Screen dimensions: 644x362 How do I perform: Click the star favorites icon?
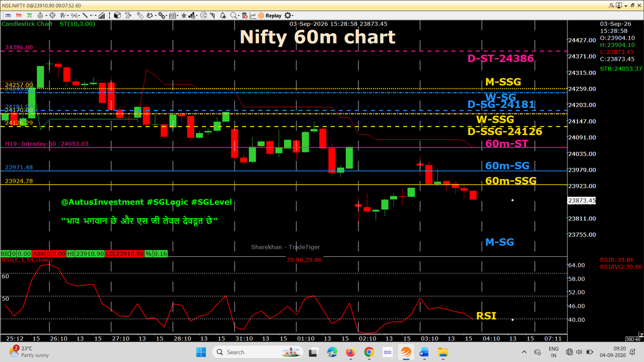184,16
